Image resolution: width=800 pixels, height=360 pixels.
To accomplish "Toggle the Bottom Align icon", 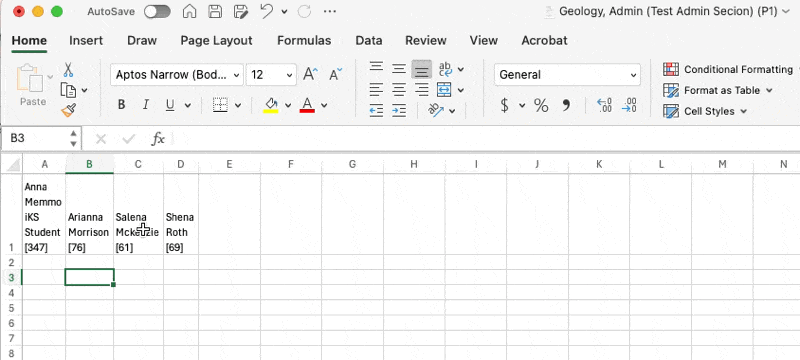I will [421, 69].
